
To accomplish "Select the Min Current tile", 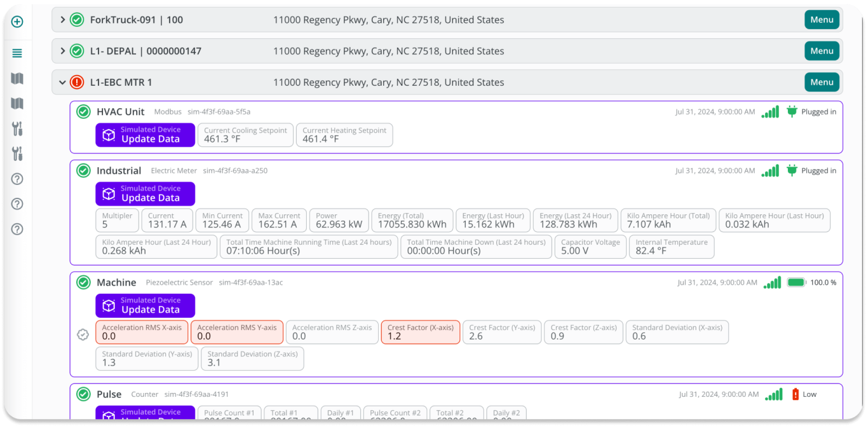I will point(222,220).
